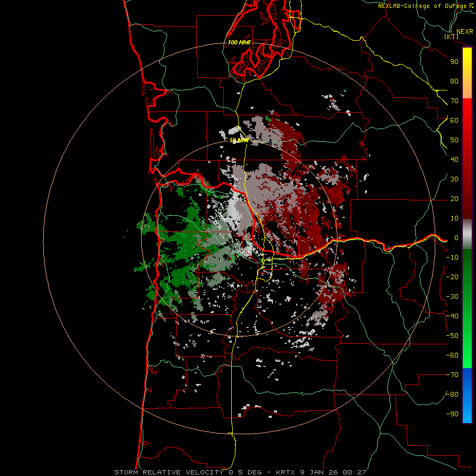Select the 50 NMI range ring label
Viewport: 476px width, 476px height.
coord(239,140)
